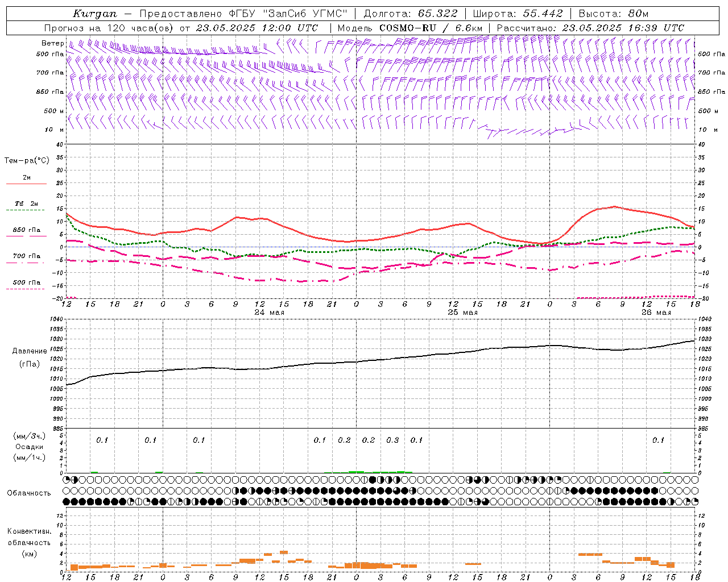Click the Тем-ра(°C) axis label
Image resolution: width=728 pixels, height=582 pixels.
pyautogui.click(x=27, y=161)
